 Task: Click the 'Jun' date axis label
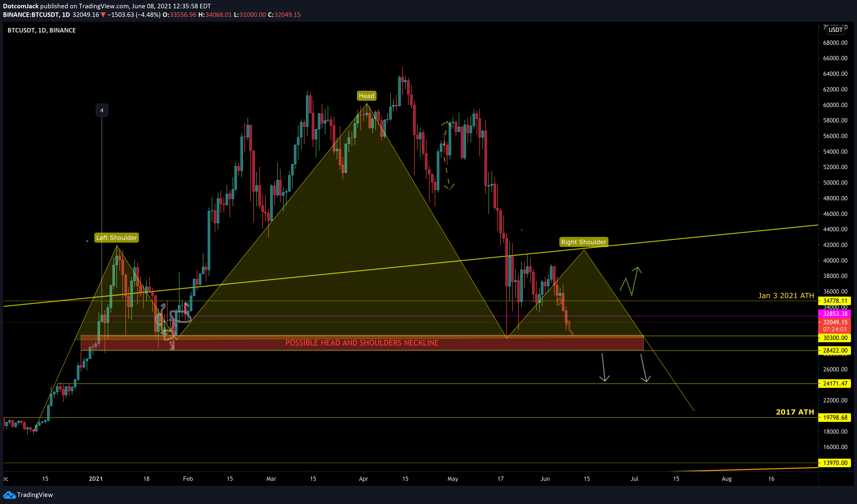click(545, 479)
